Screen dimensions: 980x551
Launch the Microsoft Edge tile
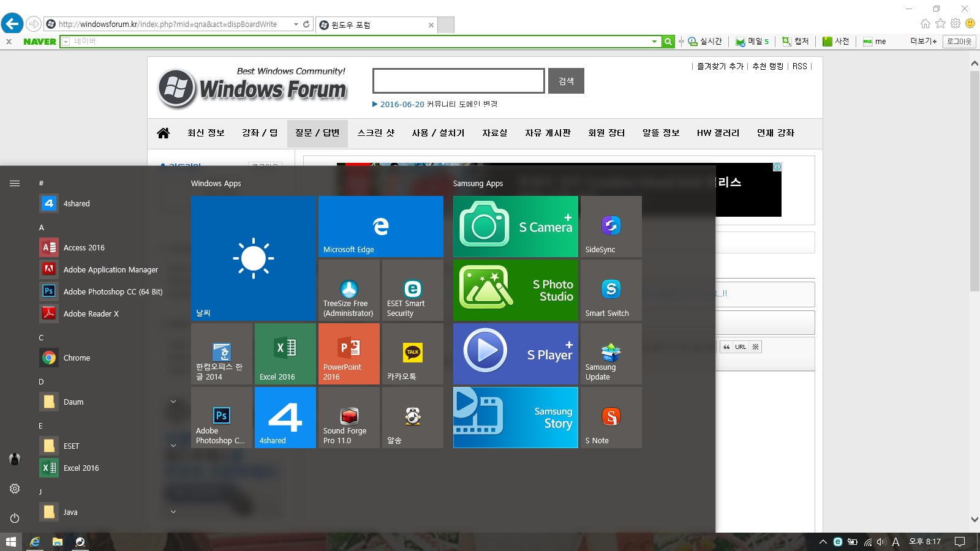[x=380, y=227]
